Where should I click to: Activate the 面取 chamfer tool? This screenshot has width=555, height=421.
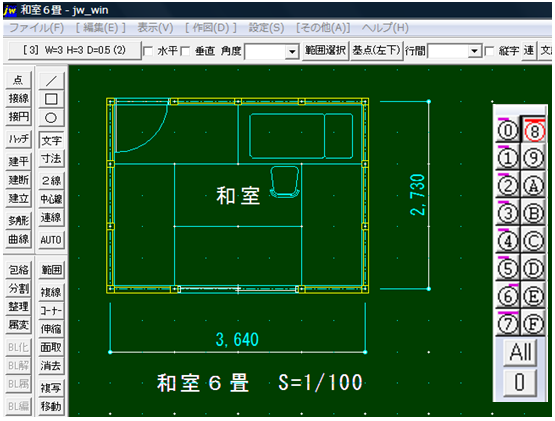point(51,348)
